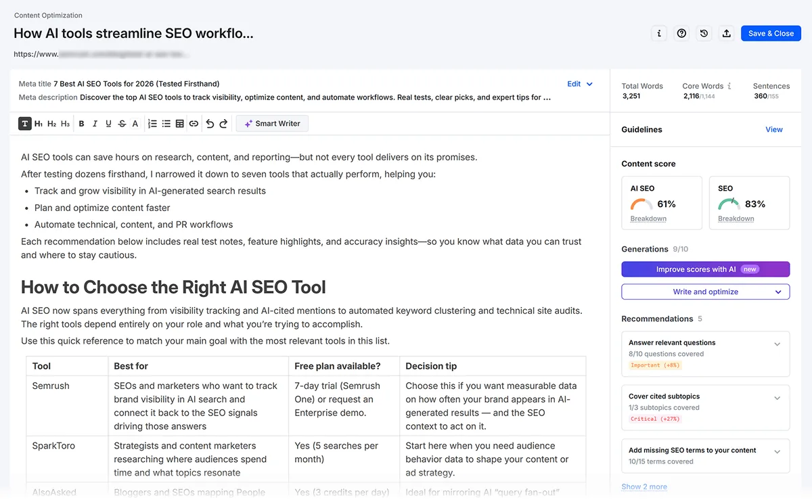
Task: Expand Add missing SEO terms recommendation
Action: [777, 451]
